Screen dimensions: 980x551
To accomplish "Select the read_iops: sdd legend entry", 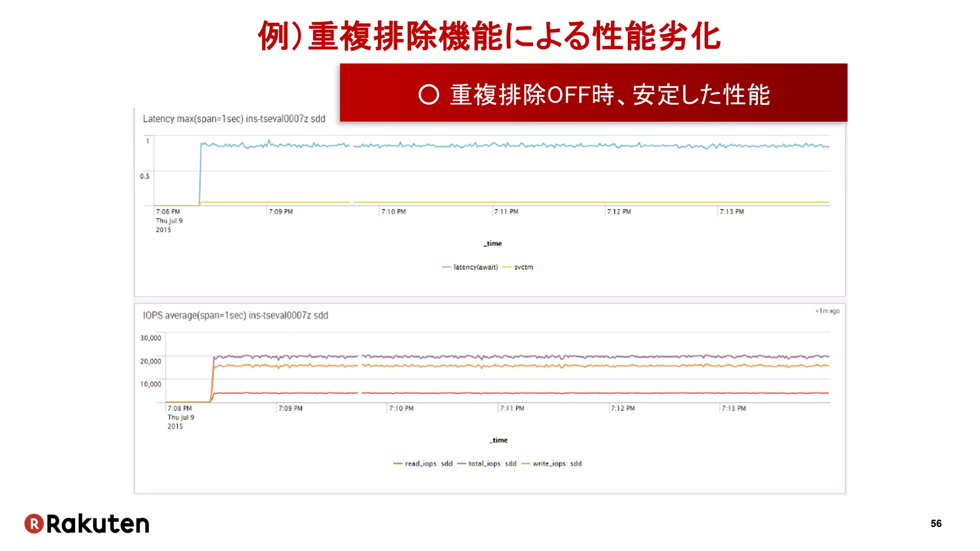I will point(423,463).
